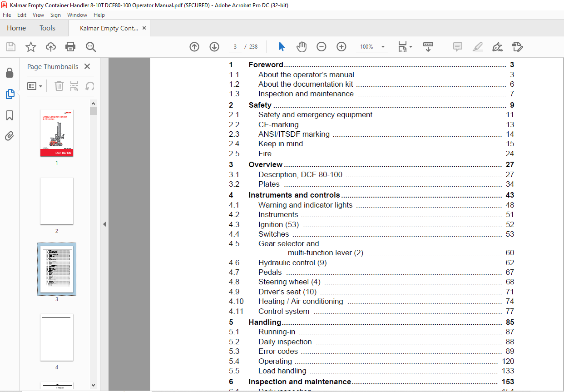
Task: Click the rotate pages icon
Action: pyautogui.click(x=90, y=86)
